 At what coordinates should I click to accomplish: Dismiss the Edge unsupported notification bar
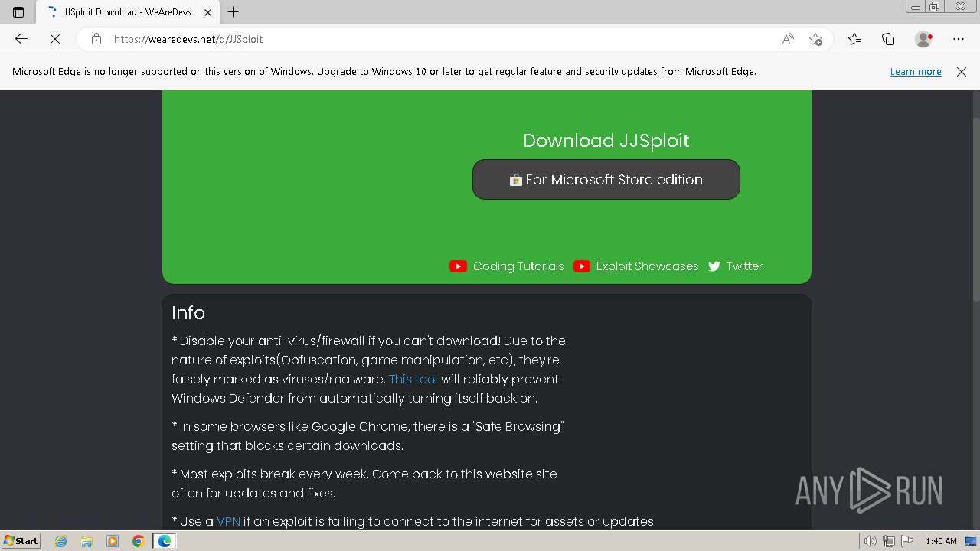(x=962, y=71)
